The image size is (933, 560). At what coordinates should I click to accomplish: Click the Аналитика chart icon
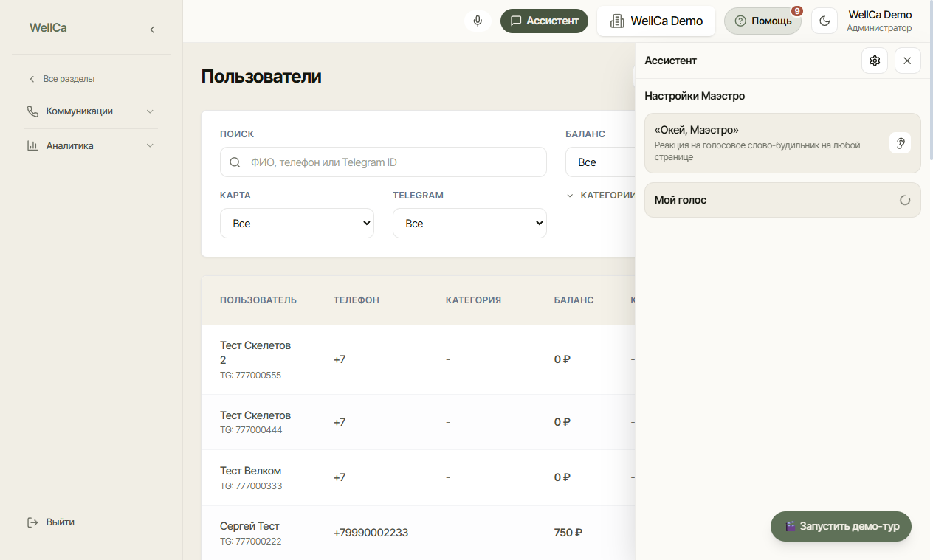32,146
